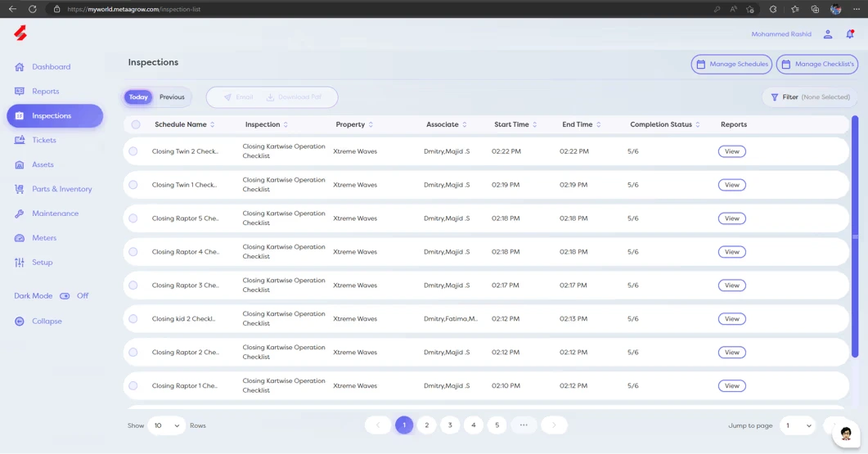Click the Meters gauge icon
The image size is (868, 454).
pos(20,238)
